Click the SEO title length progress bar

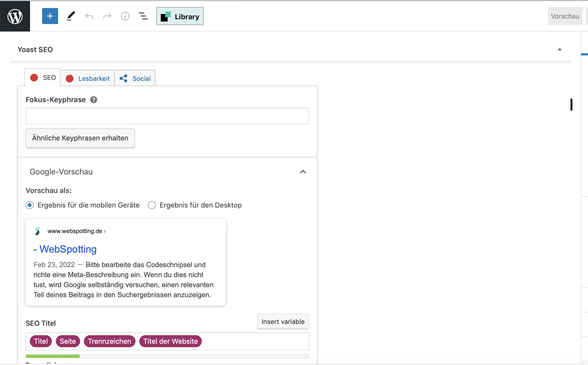click(x=167, y=356)
